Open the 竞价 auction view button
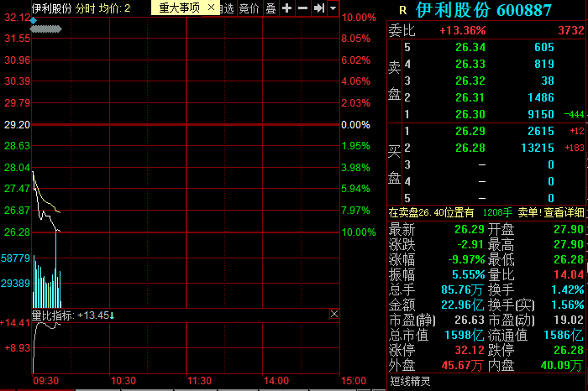This screenshot has height=391, width=588. click(249, 8)
